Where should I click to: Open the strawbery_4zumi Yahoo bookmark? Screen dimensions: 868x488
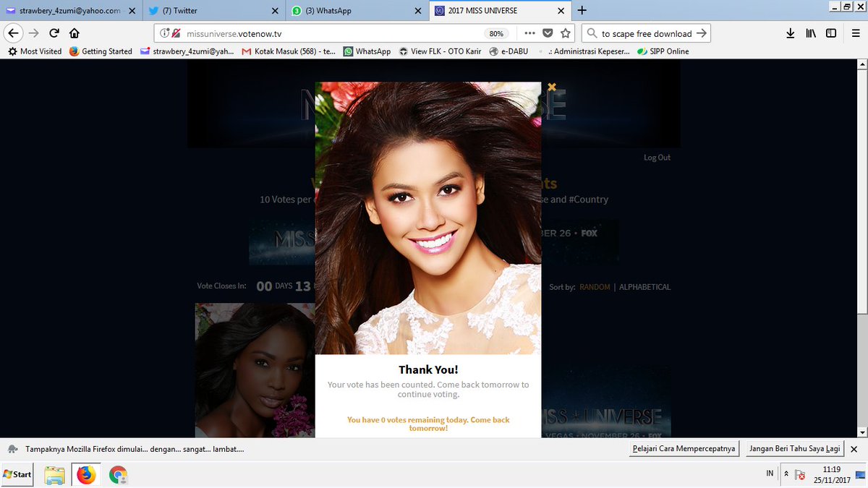tap(187, 51)
